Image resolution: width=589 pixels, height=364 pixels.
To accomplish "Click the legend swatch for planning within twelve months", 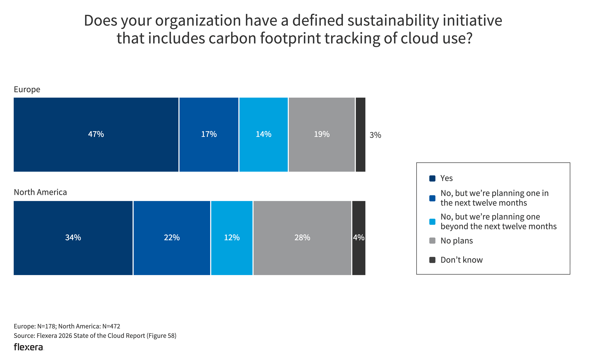I will tap(432, 198).
